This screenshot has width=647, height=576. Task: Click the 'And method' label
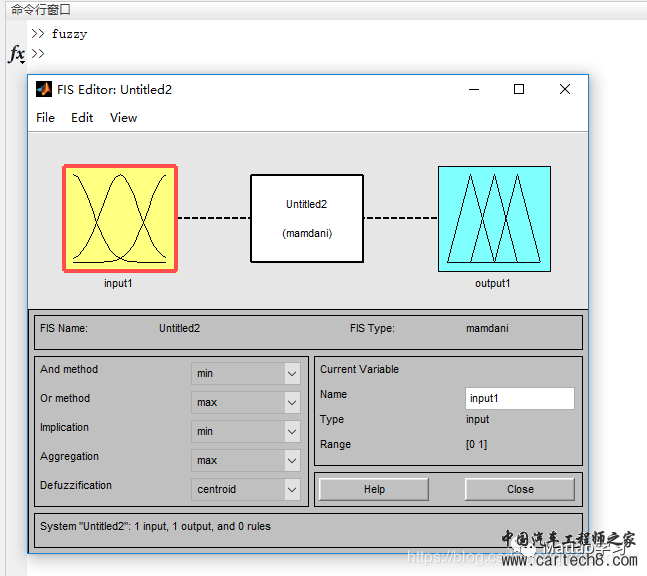[x=69, y=369]
